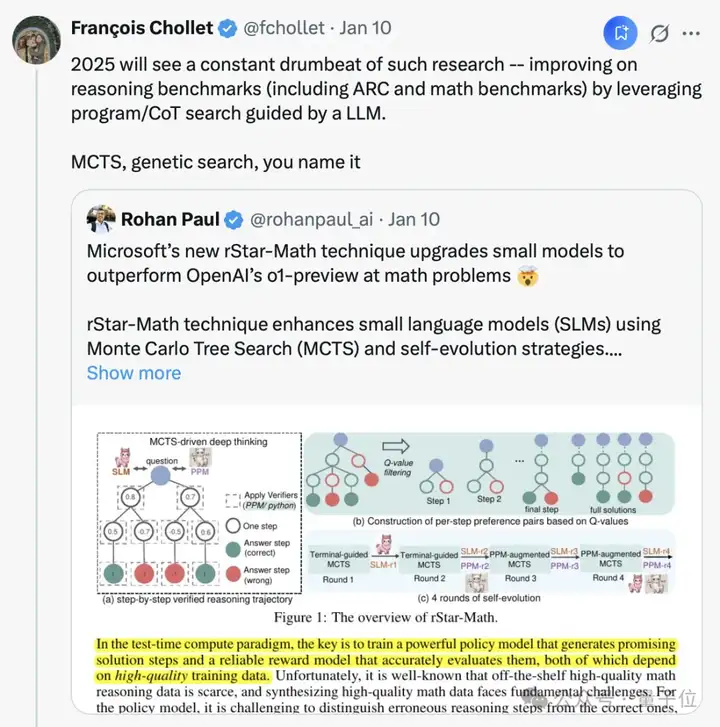The image size is (720, 727).
Task: Open the three-dot more options menu
Action: click(691, 33)
